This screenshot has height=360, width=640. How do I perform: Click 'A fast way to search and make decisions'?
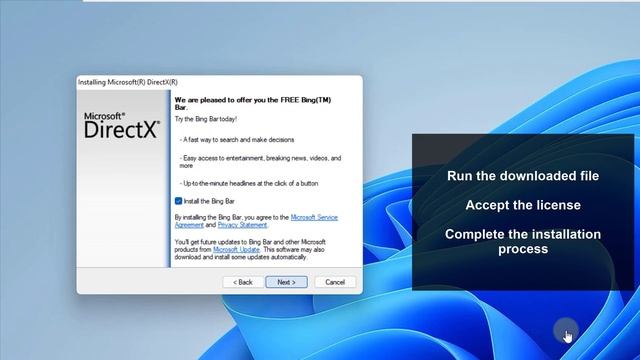click(237, 140)
